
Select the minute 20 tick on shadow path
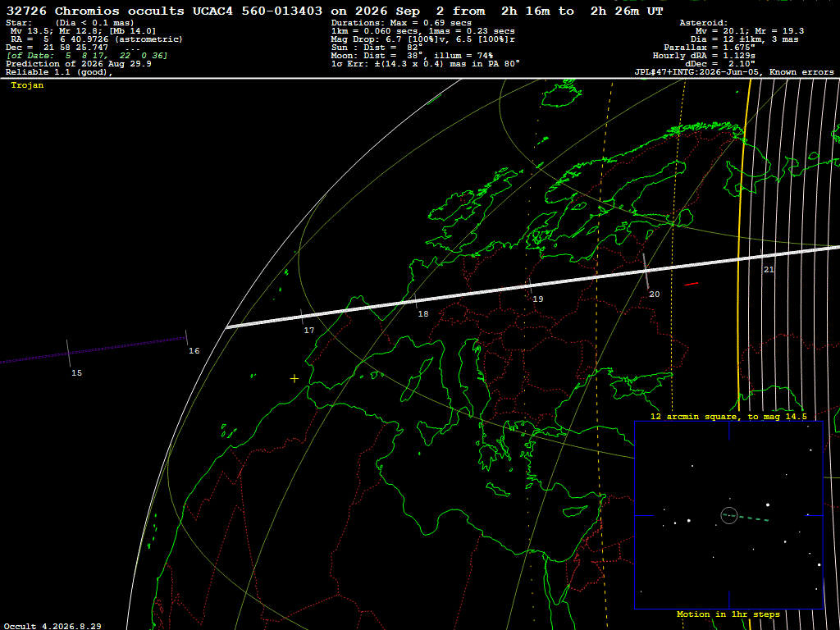point(646,271)
